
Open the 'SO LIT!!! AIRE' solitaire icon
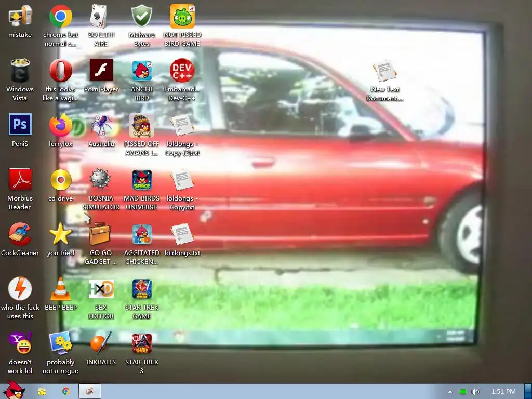tap(99, 16)
